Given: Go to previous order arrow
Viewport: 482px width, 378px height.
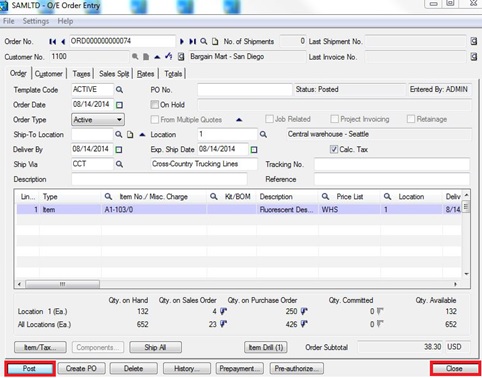Looking at the screenshot, I should click(x=63, y=42).
